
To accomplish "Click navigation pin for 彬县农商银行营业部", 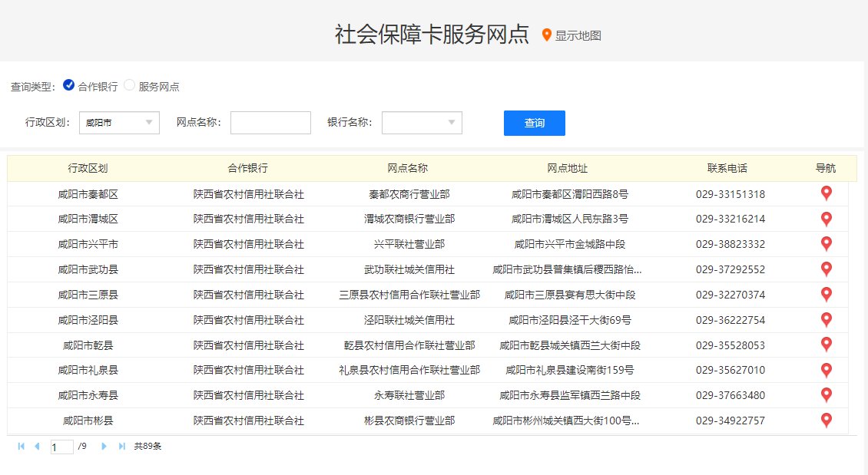I will point(827,421).
